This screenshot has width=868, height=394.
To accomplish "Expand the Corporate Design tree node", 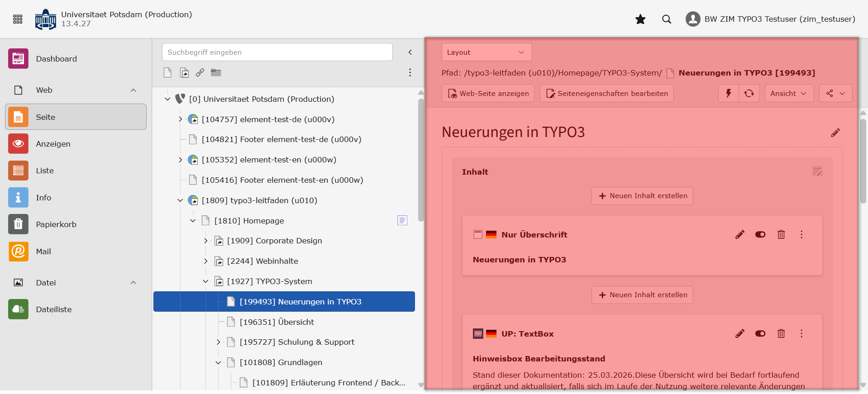I will coord(205,241).
